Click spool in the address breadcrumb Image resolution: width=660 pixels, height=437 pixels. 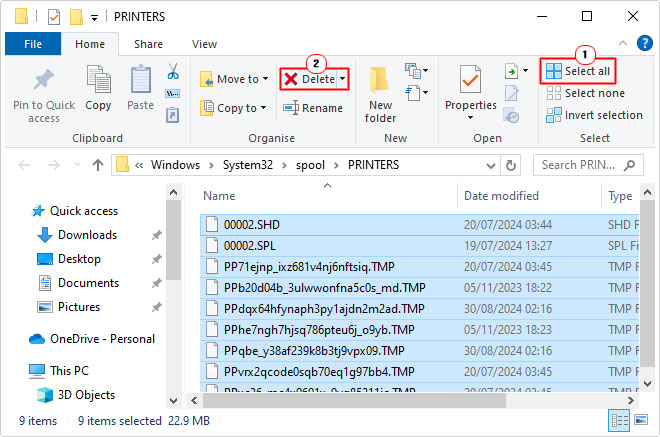(310, 165)
